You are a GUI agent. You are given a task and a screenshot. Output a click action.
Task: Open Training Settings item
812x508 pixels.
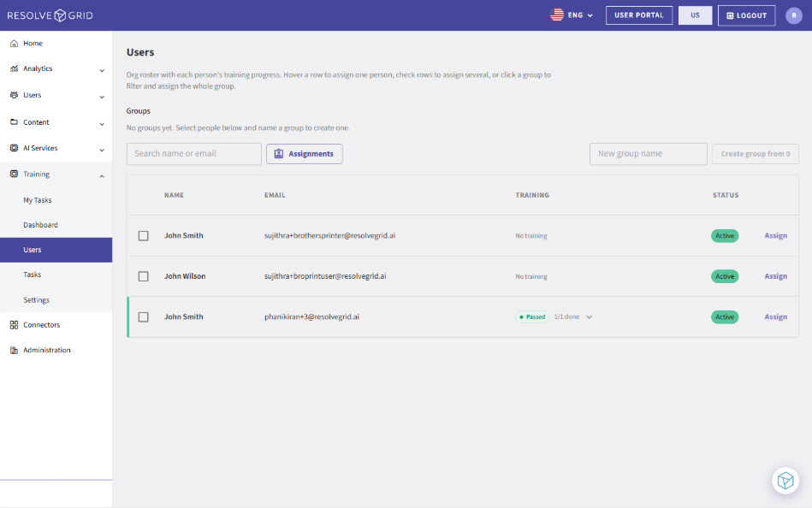coord(36,300)
